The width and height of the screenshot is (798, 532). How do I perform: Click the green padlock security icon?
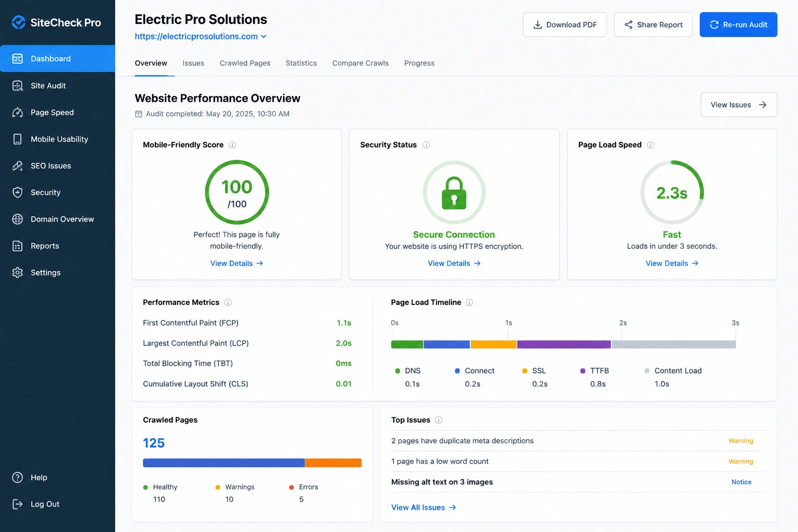tap(454, 193)
